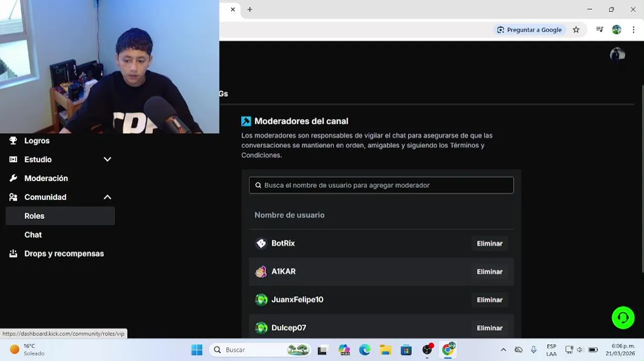Remove BotRix as moderator with Eliminar
Image resolution: width=644 pixels, height=361 pixels.
pos(490,244)
